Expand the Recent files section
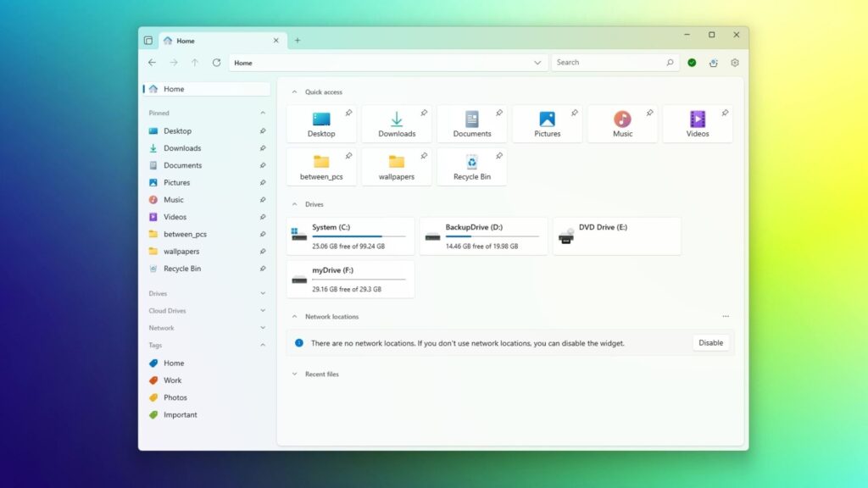Viewport: 868px width, 488px height. pyautogui.click(x=294, y=374)
